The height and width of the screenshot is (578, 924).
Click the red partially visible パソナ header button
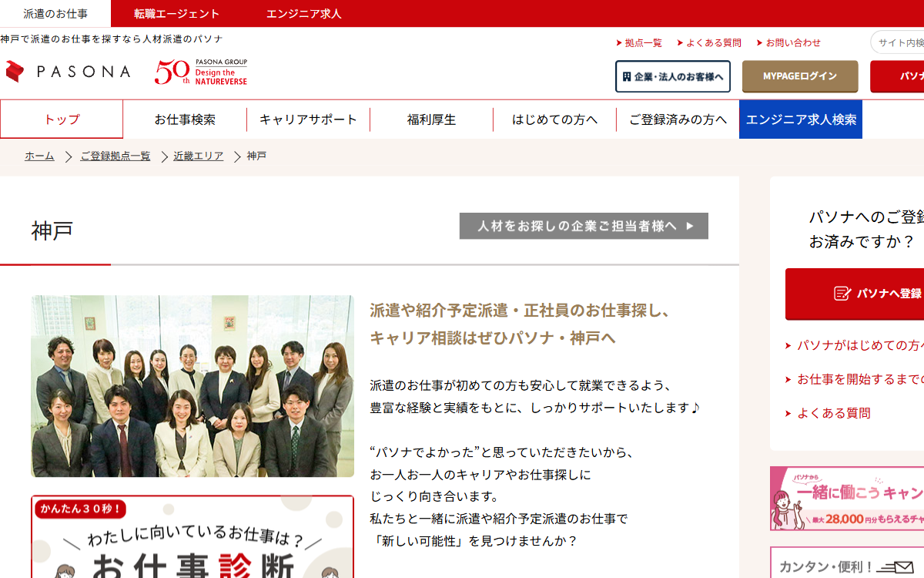[x=897, y=76]
